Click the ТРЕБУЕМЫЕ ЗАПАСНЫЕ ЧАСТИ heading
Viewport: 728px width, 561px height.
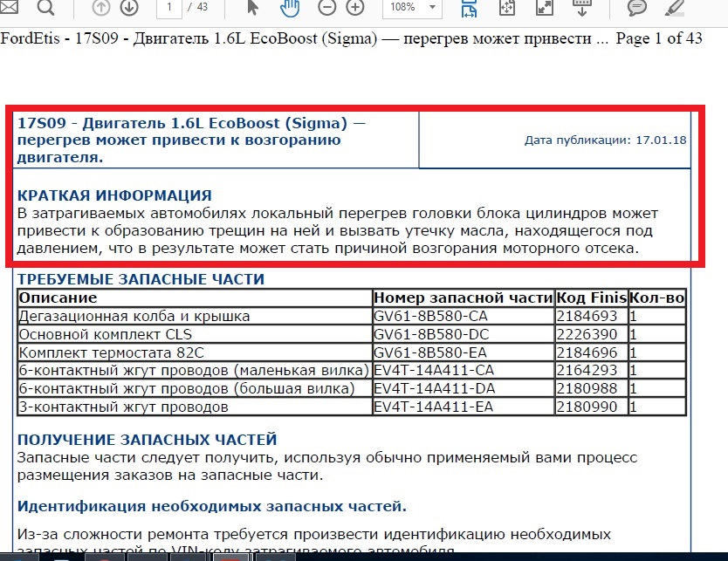(x=141, y=279)
